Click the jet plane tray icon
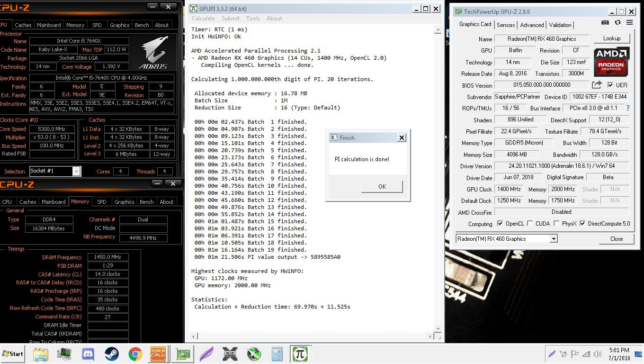Screen dimensions: 644x364 563,354
